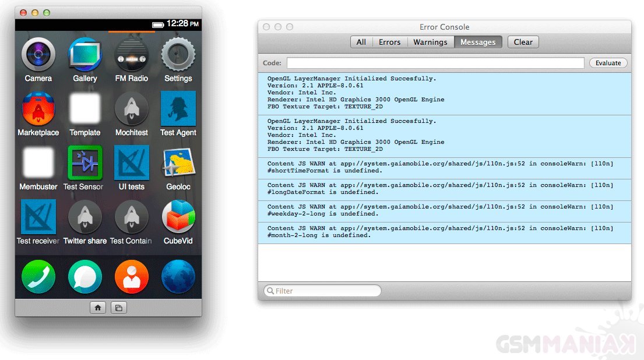The height and width of the screenshot is (360, 644).
Task: Open the Messages chat bubble in dock
Action: coord(85,276)
